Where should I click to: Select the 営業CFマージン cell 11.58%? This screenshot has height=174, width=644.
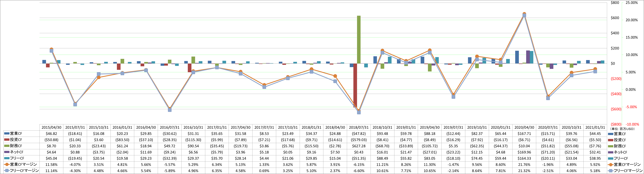(x=52, y=165)
